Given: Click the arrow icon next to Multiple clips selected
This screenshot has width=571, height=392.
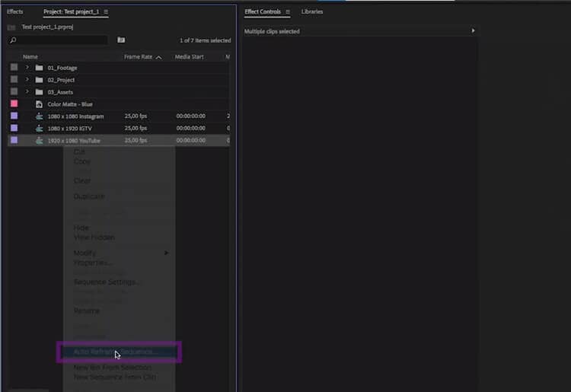Looking at the screenshot, I should click(473, 30).
